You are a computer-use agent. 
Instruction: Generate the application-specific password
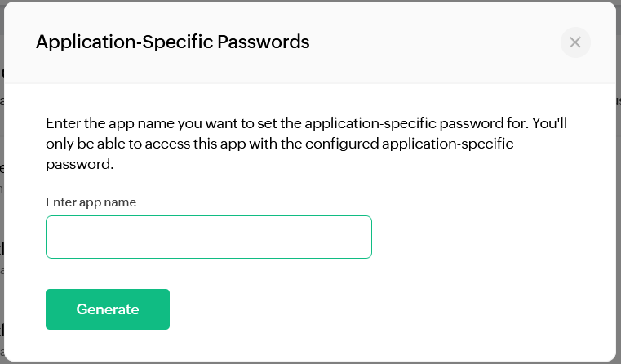pyautogui.click(x=108, y=309)
